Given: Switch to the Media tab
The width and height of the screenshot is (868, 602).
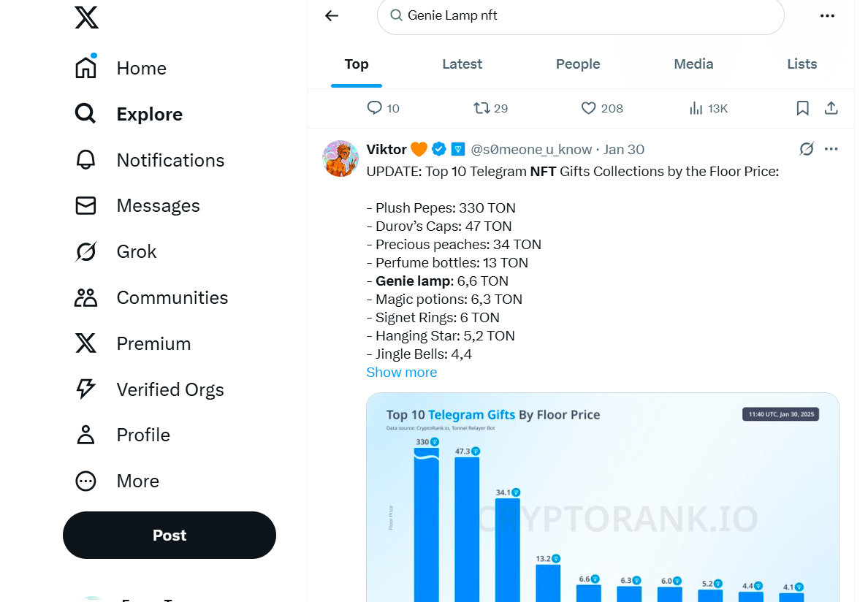Looking at the screenshot, I should pos(693,64).
